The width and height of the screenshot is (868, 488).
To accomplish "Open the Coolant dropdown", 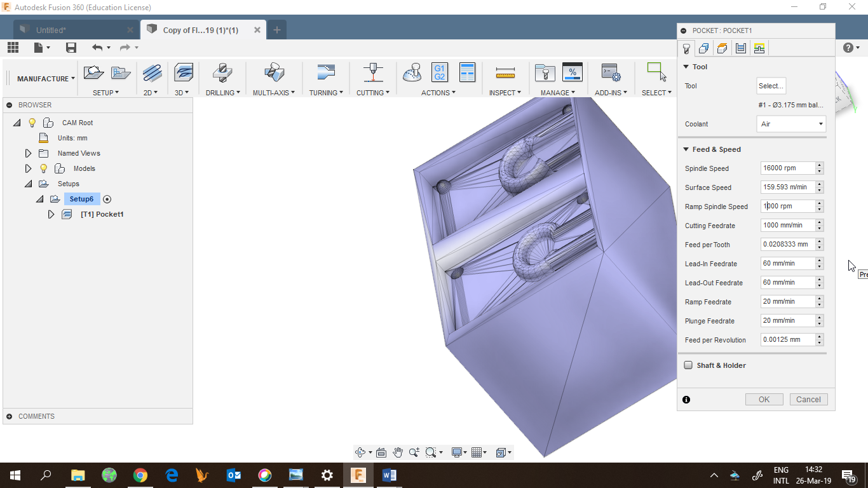I will click(x=791, y=124).
